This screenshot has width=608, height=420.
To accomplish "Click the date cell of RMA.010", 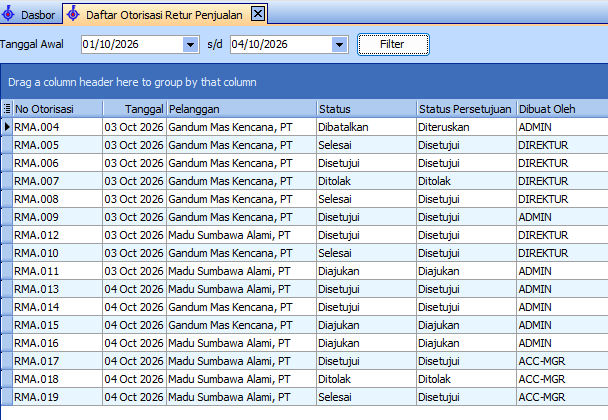I will tap(135, 253).
